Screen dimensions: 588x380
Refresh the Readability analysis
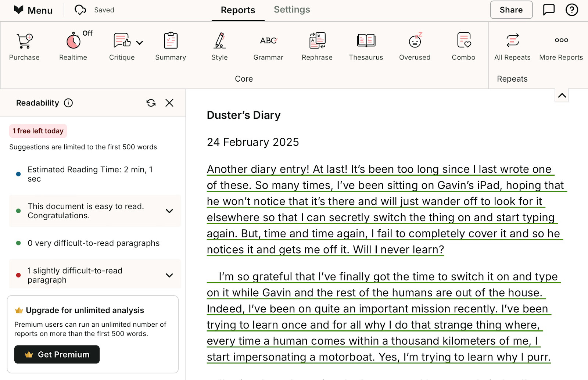pyautogui.click(x=151, y=103)
